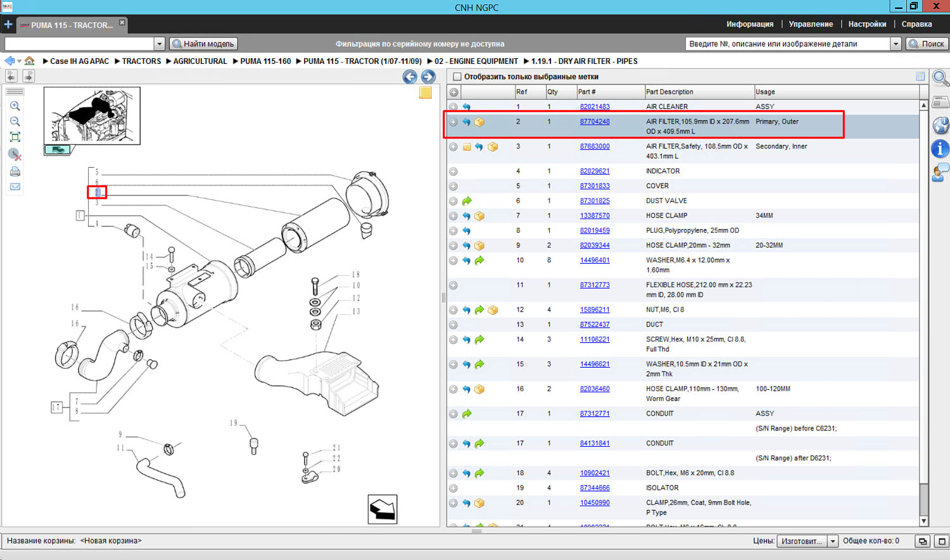Click the yellow note icon in the 87683000 row
Screen dimensions: 950x560
pos(467,147)
